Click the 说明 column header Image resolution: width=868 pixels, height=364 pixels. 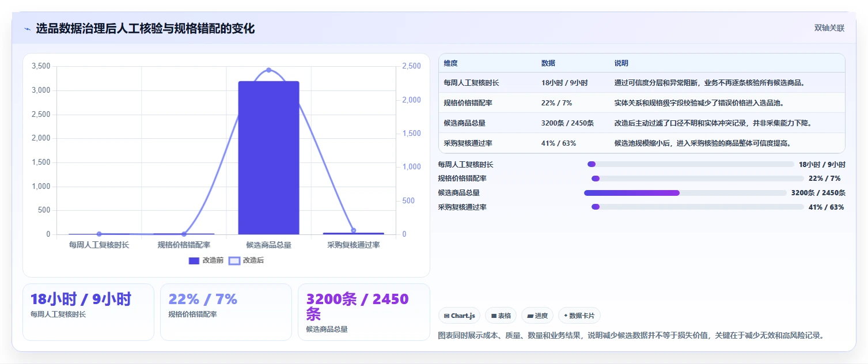(621, 63)
